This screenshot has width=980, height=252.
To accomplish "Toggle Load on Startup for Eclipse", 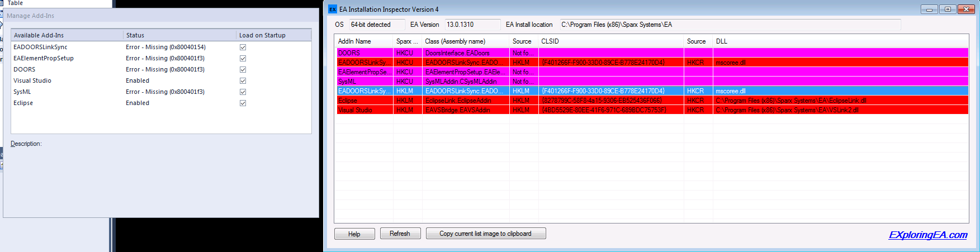I will 243,103.
